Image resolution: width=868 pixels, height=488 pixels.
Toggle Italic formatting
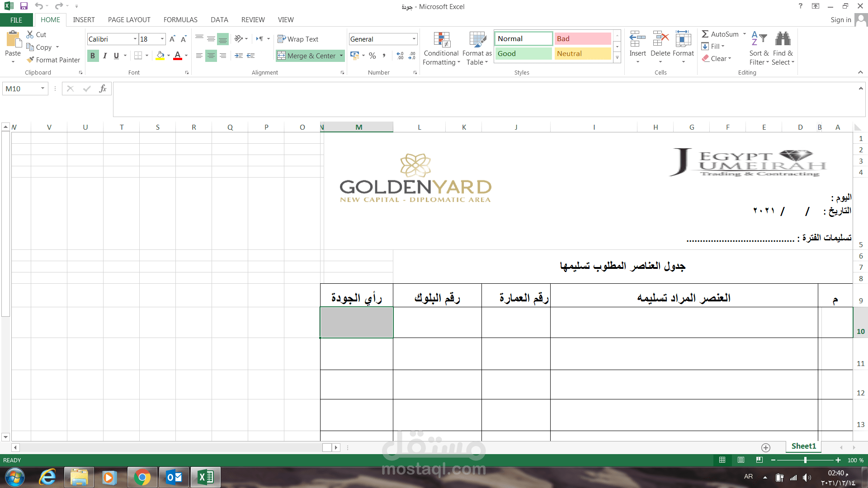tap(105, 56)
